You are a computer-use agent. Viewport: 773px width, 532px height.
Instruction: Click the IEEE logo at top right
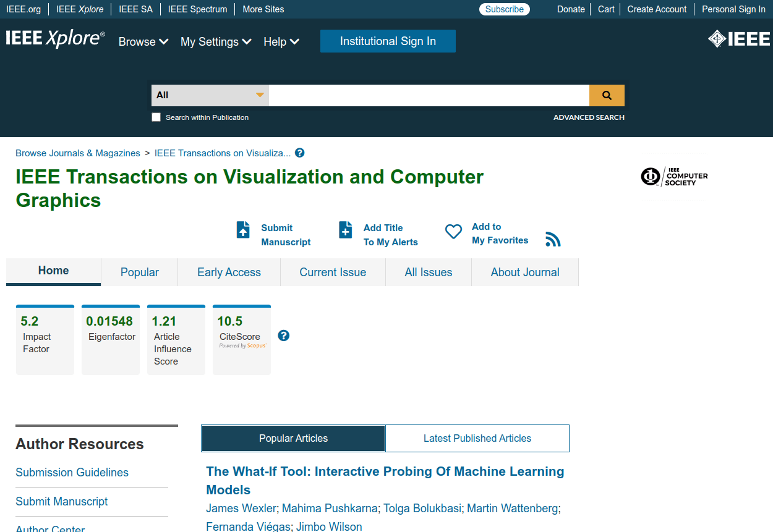(739, 39)
